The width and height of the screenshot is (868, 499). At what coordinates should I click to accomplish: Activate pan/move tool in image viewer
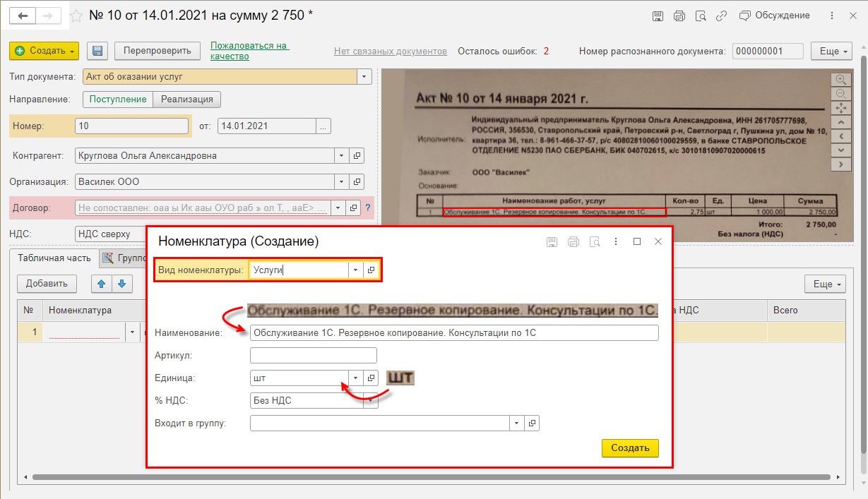pos(840,107)
